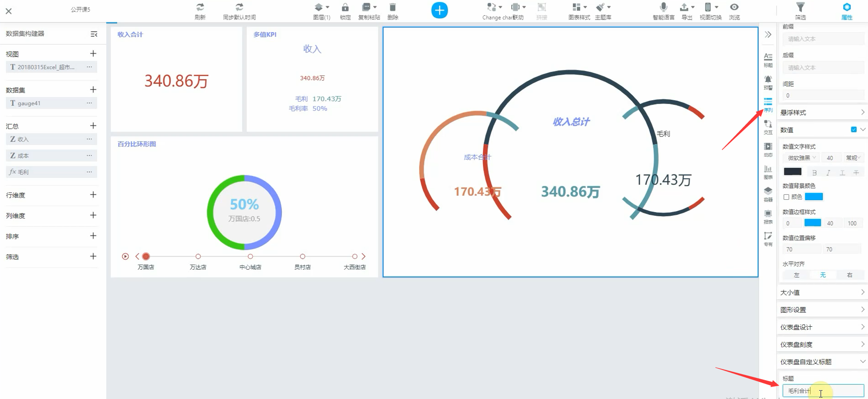868x399 pixels.
Task: Expand the 悬浮样式 section
Action: point(822,112)
